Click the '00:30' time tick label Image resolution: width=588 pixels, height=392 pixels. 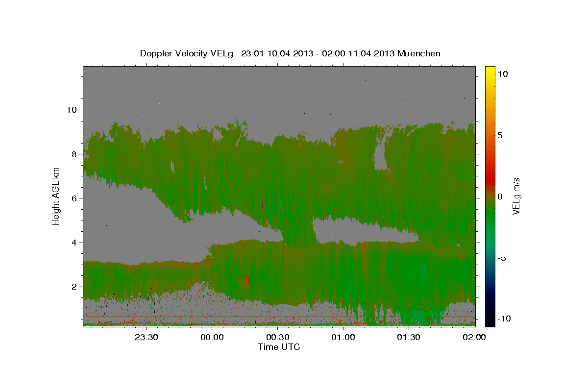click(x=278, y=337)
